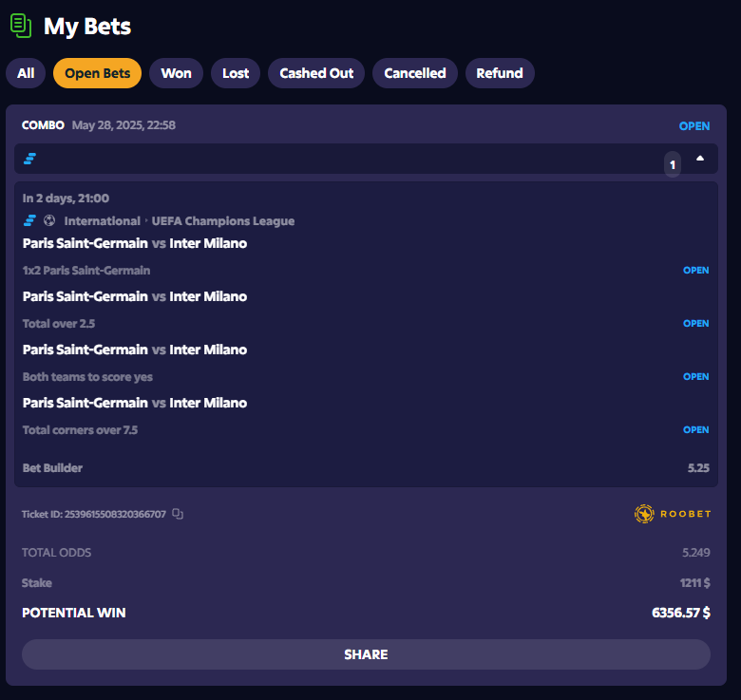The image size is (741, 700).
Task: Copy the Ticket ID with copy icon
Action: 178,514
